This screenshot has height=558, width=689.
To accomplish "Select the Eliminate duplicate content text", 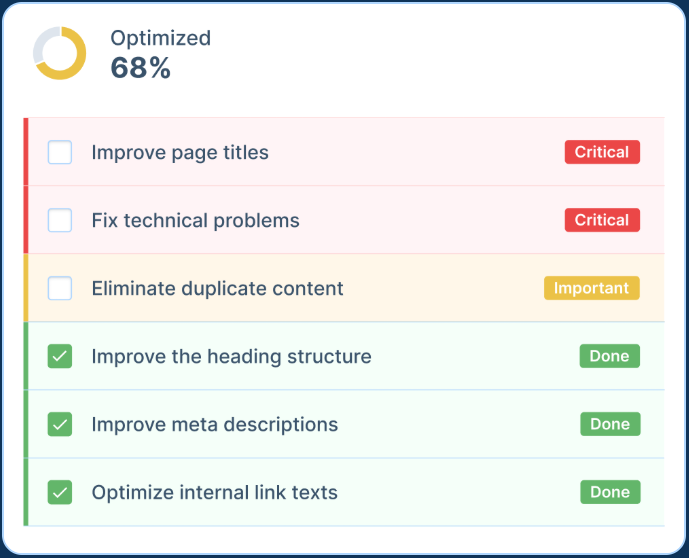I will point(217,288).
